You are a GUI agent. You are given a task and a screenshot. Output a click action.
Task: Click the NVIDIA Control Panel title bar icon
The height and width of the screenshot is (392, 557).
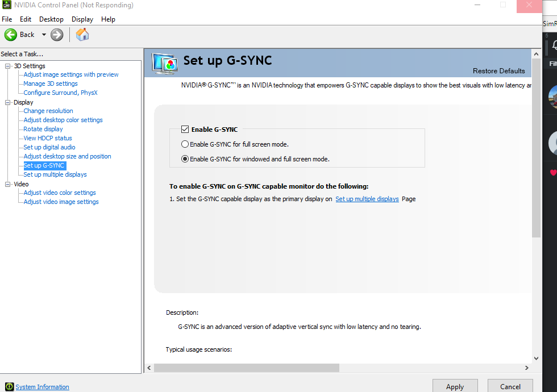tap(6, 5)
